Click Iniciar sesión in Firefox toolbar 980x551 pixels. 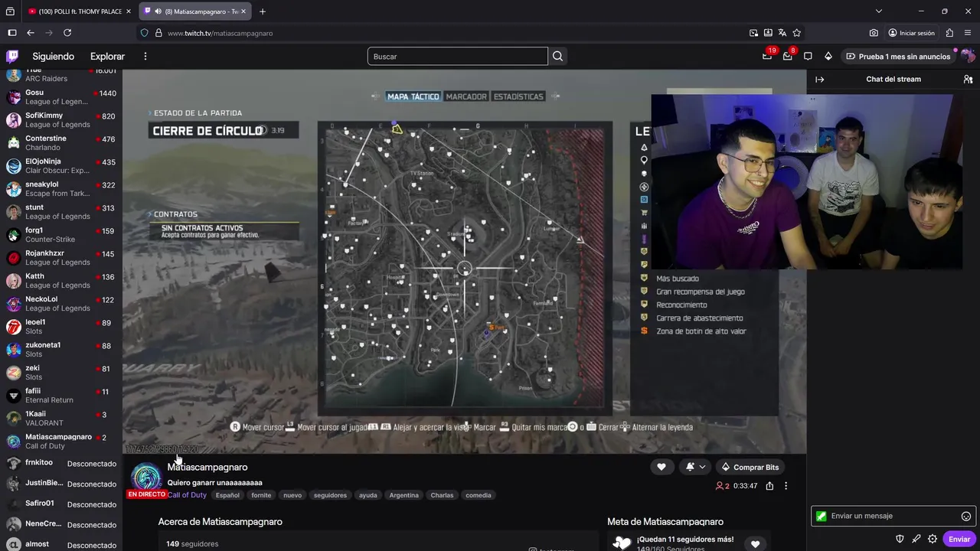click(x=911, y=33)
